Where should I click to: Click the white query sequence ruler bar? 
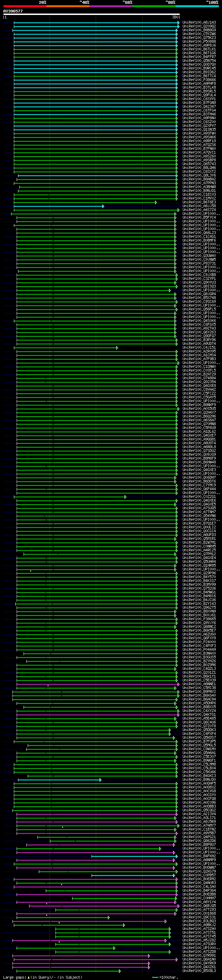click(92, 14)
